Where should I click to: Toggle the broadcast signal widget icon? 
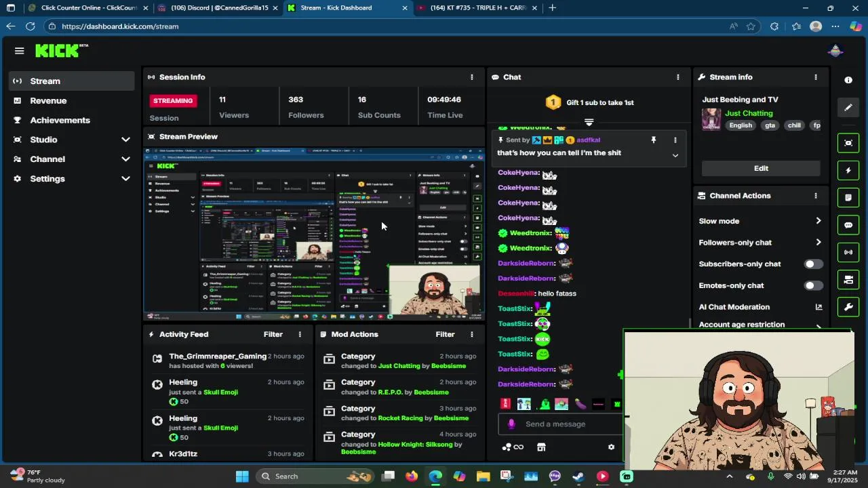(x=848, y=252)
